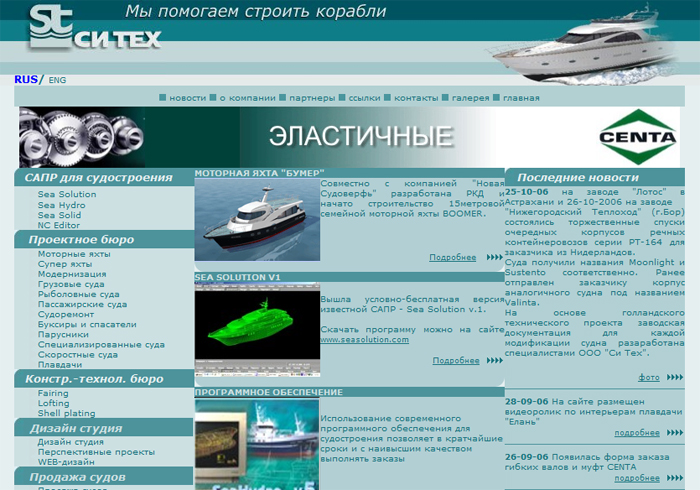Open Перспективные проекты link
Image resolution: width=700 pixels, height=490 pixels.
click(x=96, y=453)
